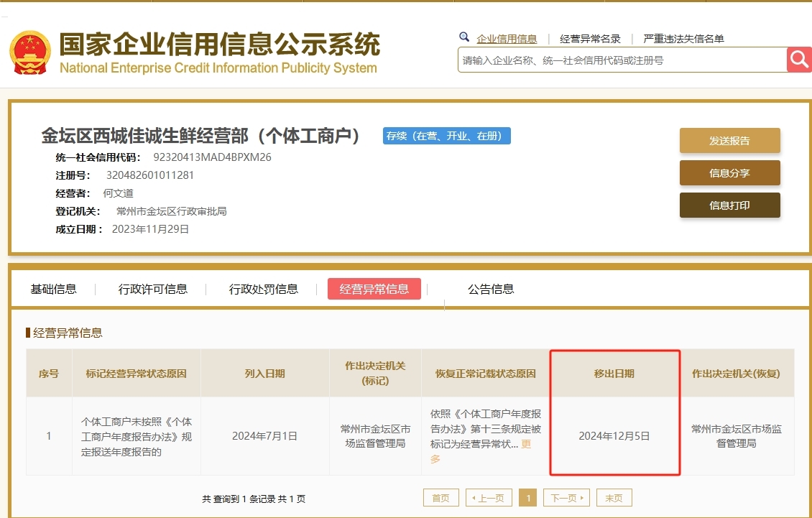Select the 严重违法失信名单 search category
This screenshot has height=518, width=812.
click(683, 39)
